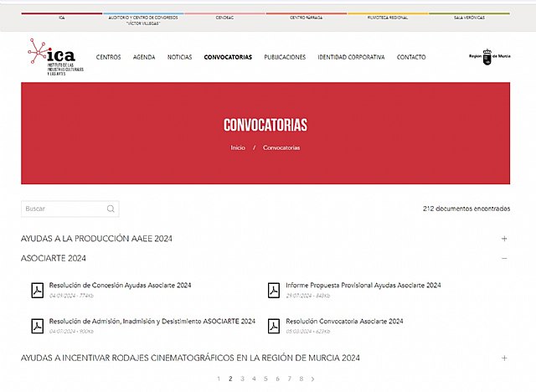Open the Noticias menu item
Image resolution: width=536 pixels, height=392 pixels.
[179, 57]
